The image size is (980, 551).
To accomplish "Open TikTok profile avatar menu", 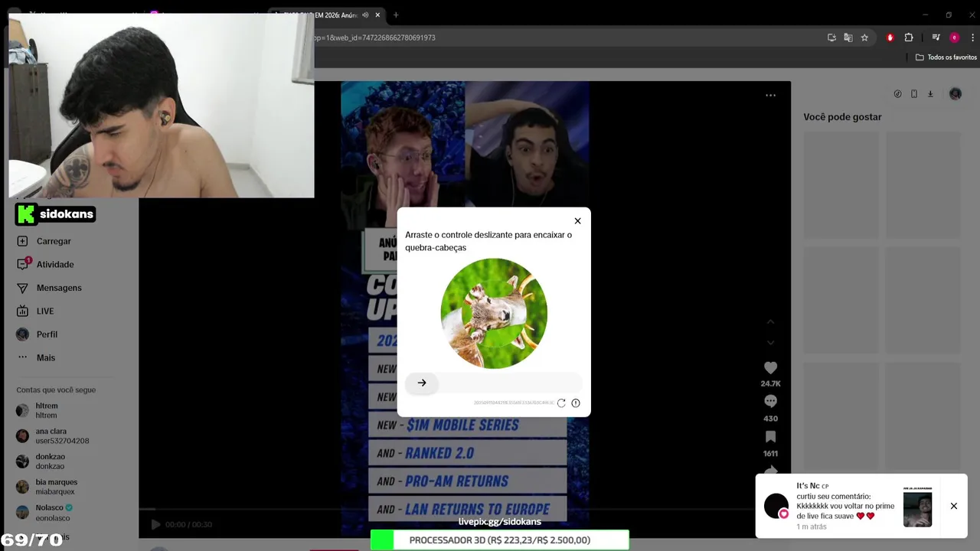I will point(955,94).
